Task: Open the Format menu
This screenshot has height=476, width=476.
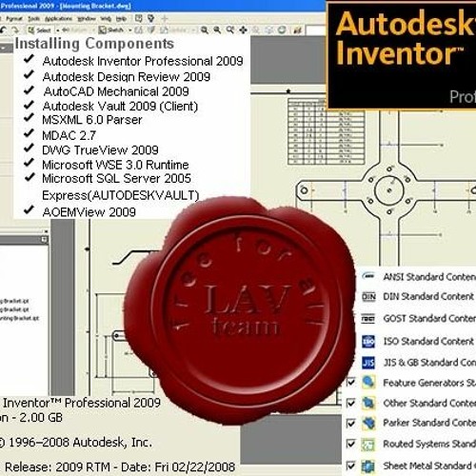Action: (14, 19)
